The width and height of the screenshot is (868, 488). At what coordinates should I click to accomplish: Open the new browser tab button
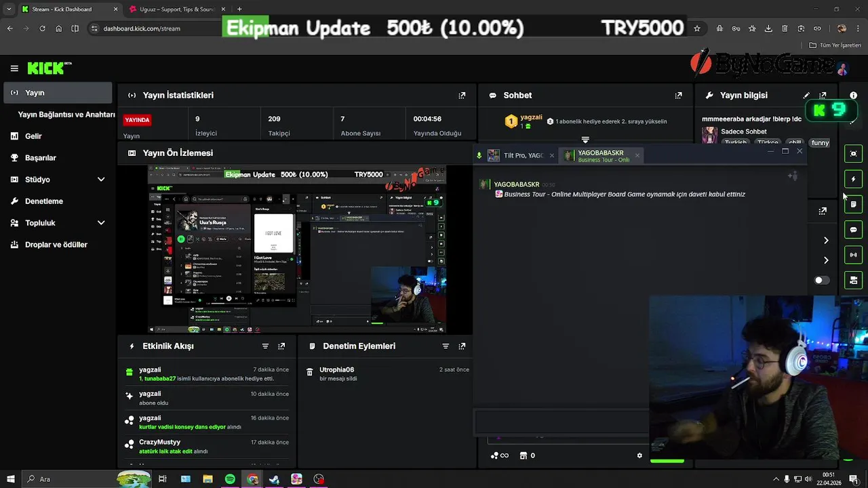pyautogui.click(x=239, y=9)
